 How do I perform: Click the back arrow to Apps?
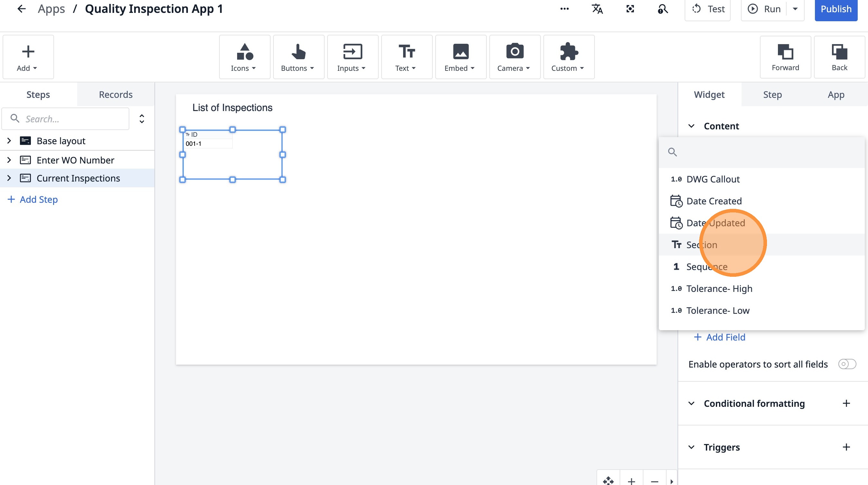(x=22, y=9)
